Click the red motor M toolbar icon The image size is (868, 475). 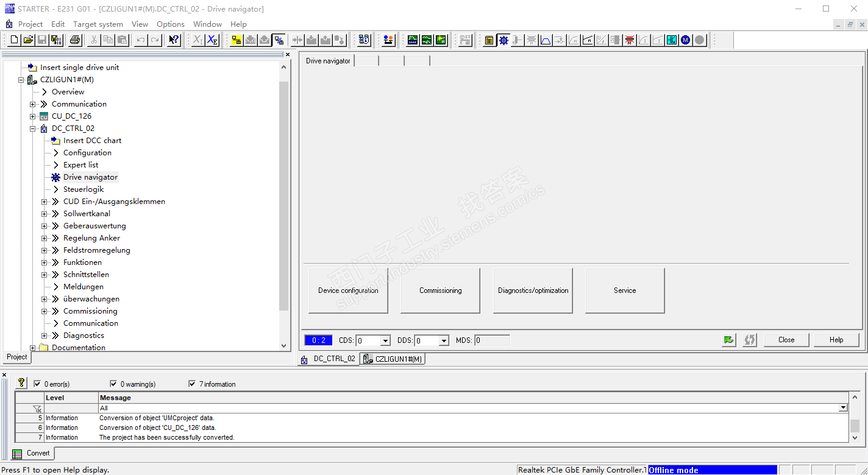630,40
